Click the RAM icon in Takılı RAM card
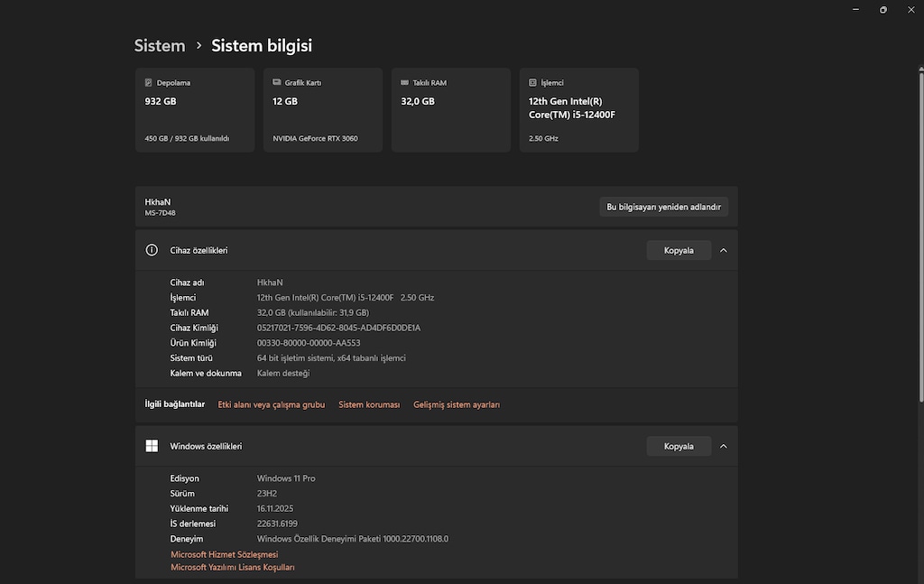Image resolution: width=924 pixels, height=584 pixels. tap(404, 82)
